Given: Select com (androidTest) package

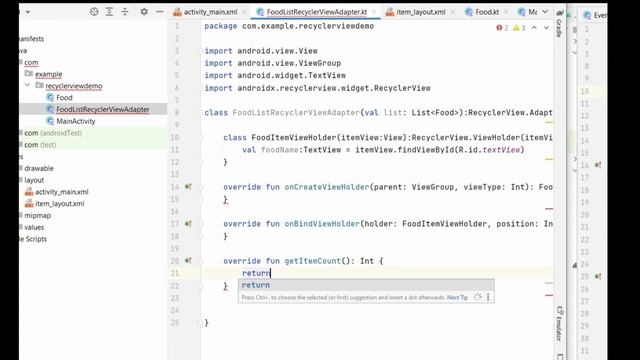Looking at the screenshot, I should (53, 133).
